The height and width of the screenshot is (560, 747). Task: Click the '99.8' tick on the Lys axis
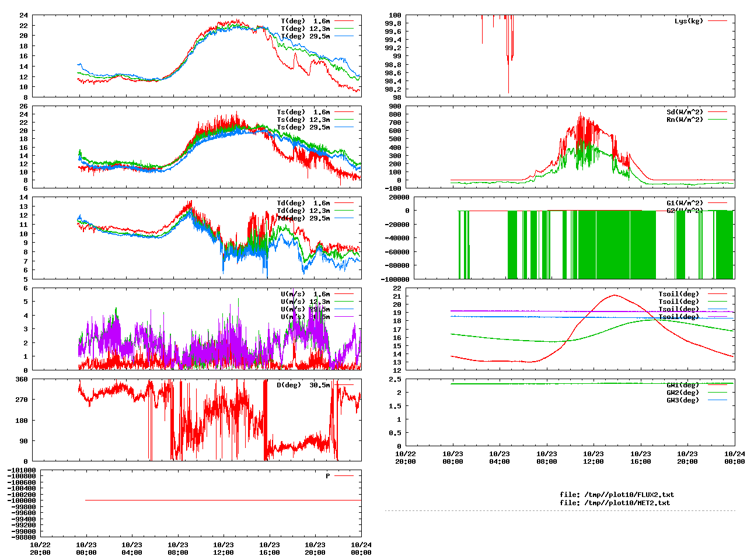point(393,23)
